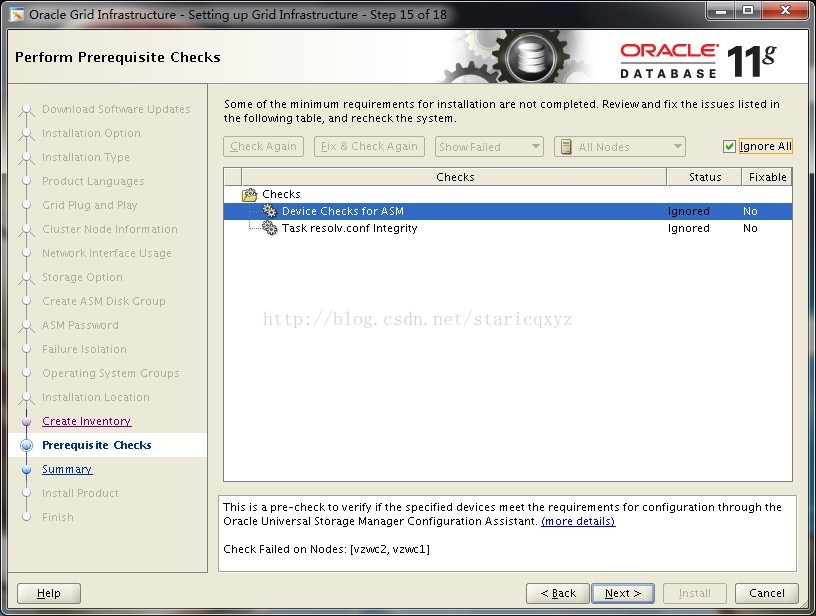Click the Storage Option step
Viewport: 816px width, 616px height.
point(82,277)
